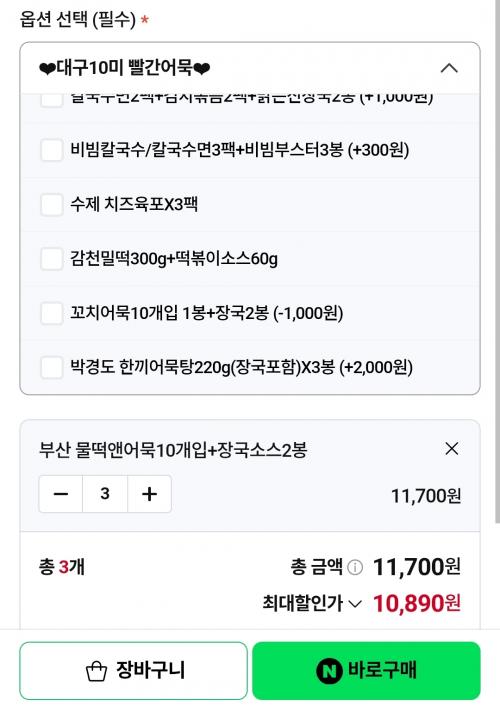The height and width of the screenshot is (712, 500).
Task: Select the 비빔칼국수 option text label
Action: pyautogui.click(x=239, y=150)
